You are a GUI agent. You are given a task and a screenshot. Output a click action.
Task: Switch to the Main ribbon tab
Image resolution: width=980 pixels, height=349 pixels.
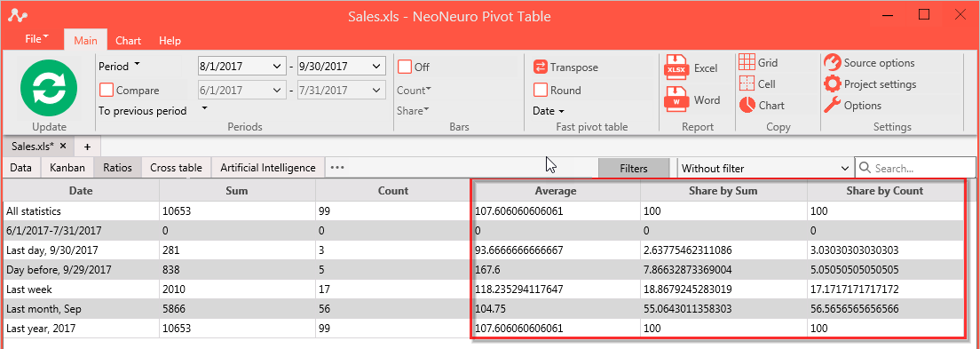[85, 41]
